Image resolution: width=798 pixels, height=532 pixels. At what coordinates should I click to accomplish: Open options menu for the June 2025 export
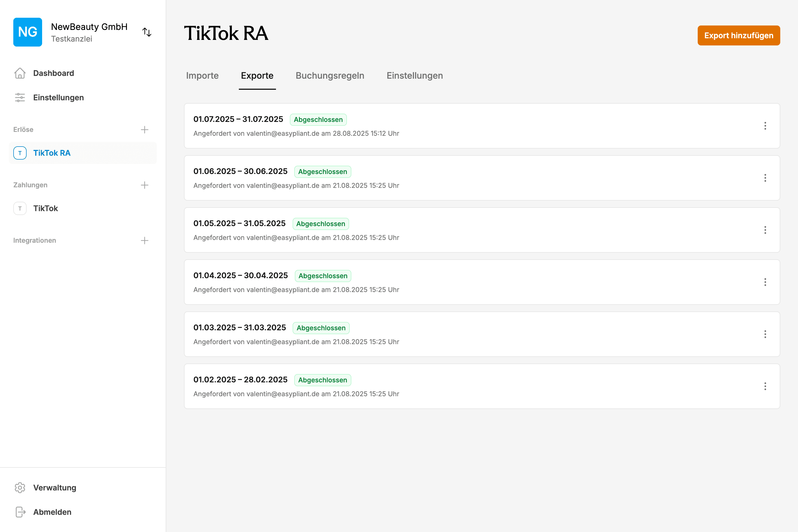click(765, 178)
